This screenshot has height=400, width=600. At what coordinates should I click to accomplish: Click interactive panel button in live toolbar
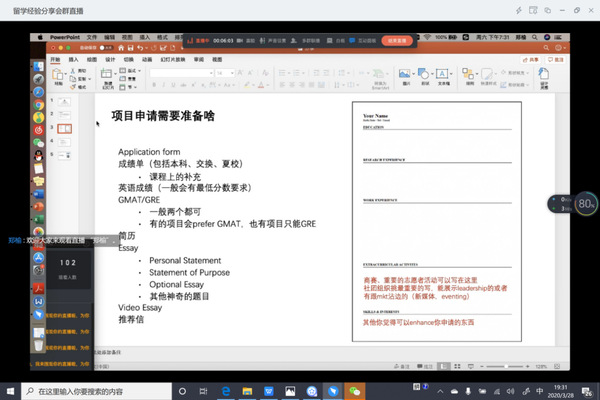point(362,41)
